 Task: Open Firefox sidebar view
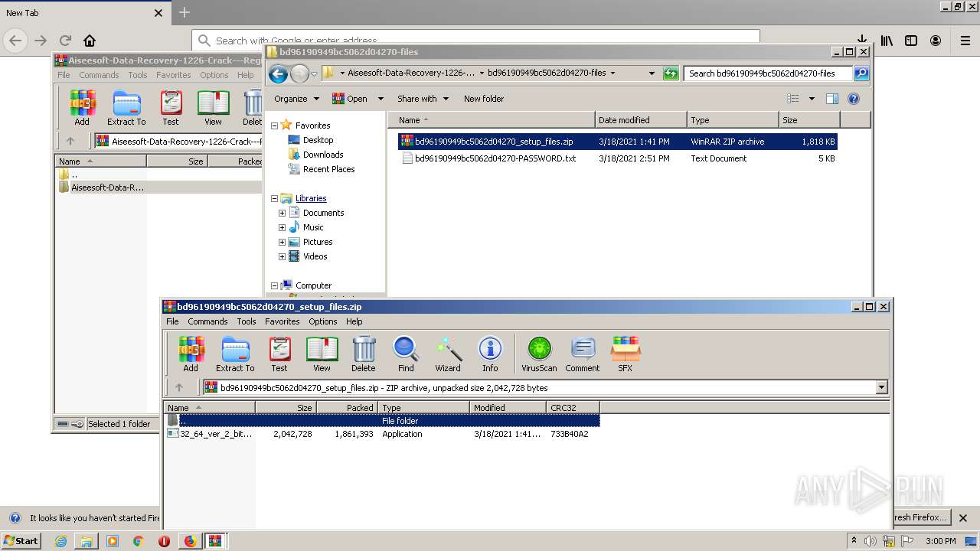[911, 41]
